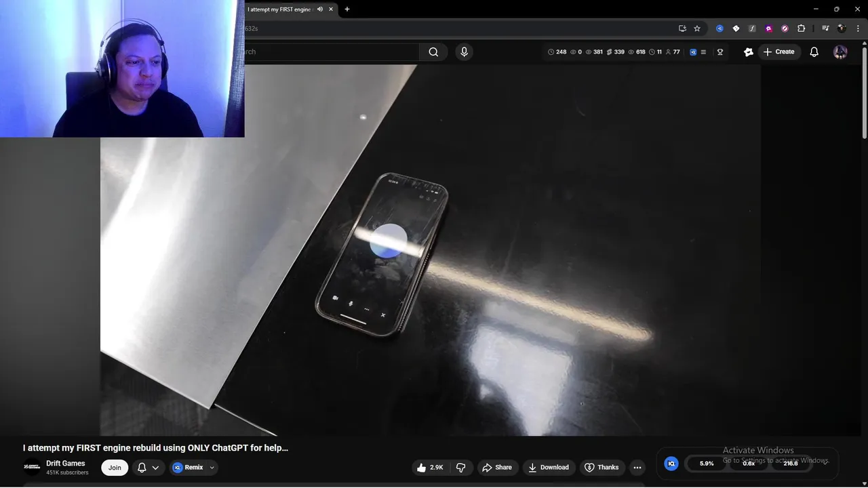Open the Chrome profile avatar
Image resolution: width=868 pixels, height=488 pixels.
click(x=842, y=28)
